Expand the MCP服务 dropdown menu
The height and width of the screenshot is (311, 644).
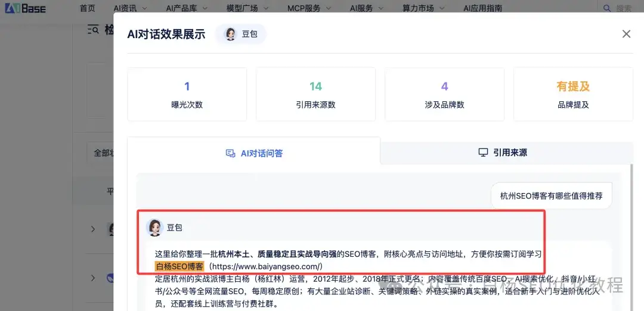[x=309, y=8]
